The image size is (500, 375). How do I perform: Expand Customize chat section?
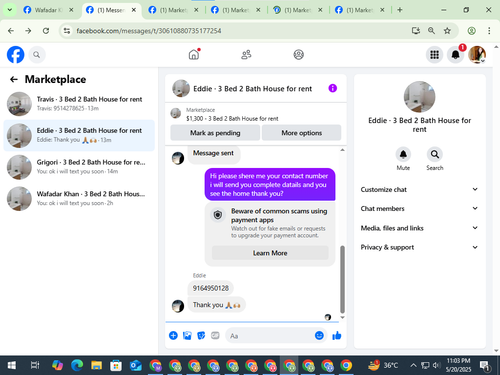point(419,189)
